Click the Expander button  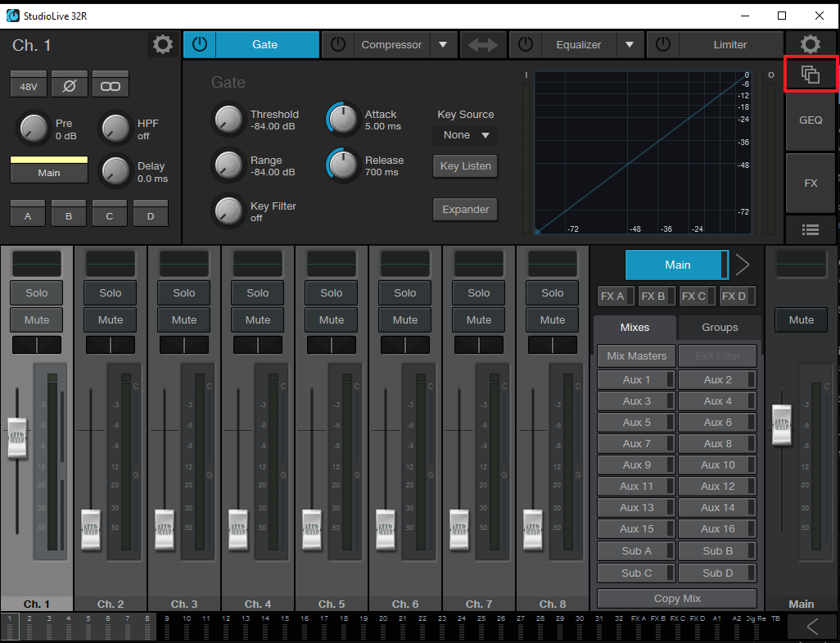(466, 210)
